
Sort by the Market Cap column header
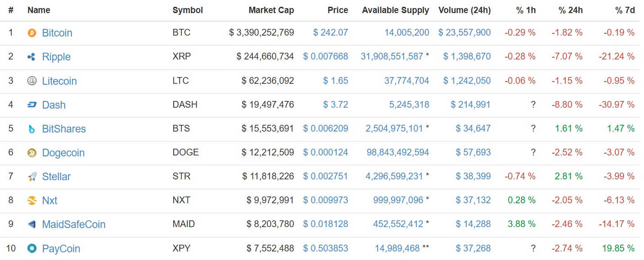tap(271, 10)
